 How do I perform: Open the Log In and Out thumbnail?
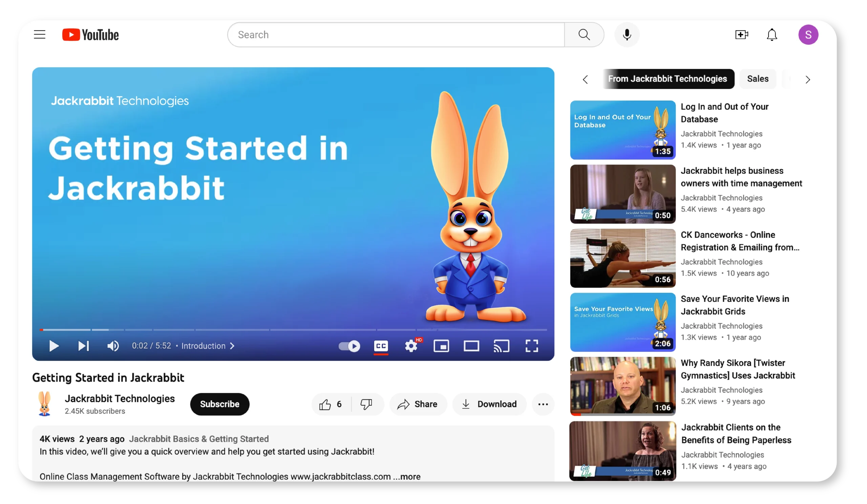[x=622, y=130]
